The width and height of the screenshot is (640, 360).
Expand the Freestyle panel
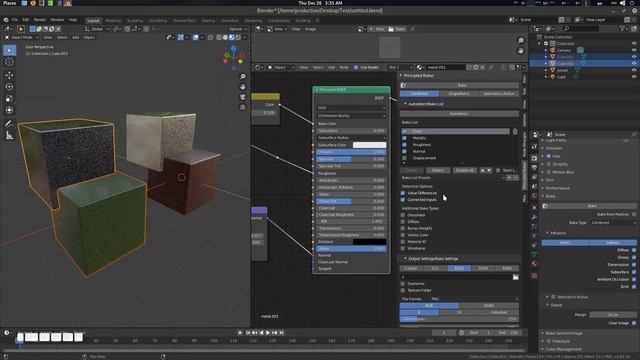pos(560,341)
